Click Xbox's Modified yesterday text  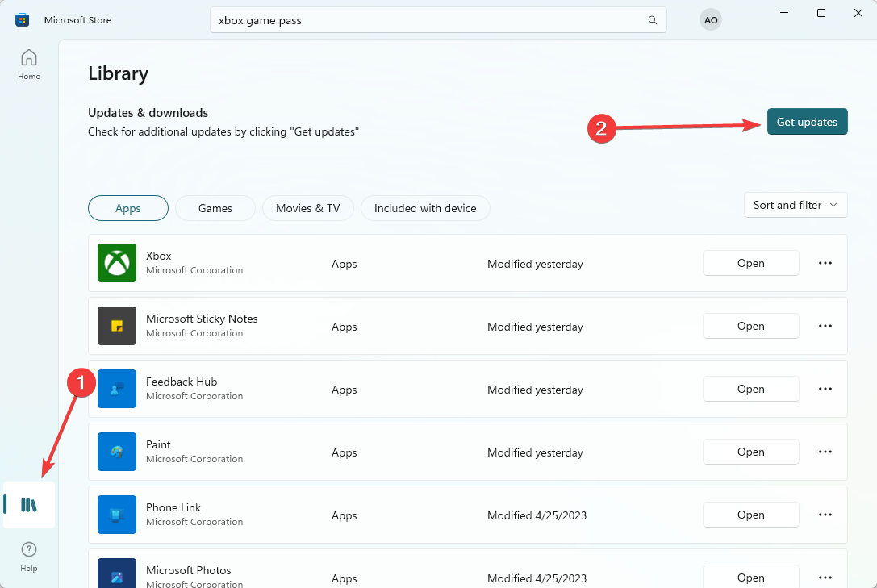click(535, 264)
